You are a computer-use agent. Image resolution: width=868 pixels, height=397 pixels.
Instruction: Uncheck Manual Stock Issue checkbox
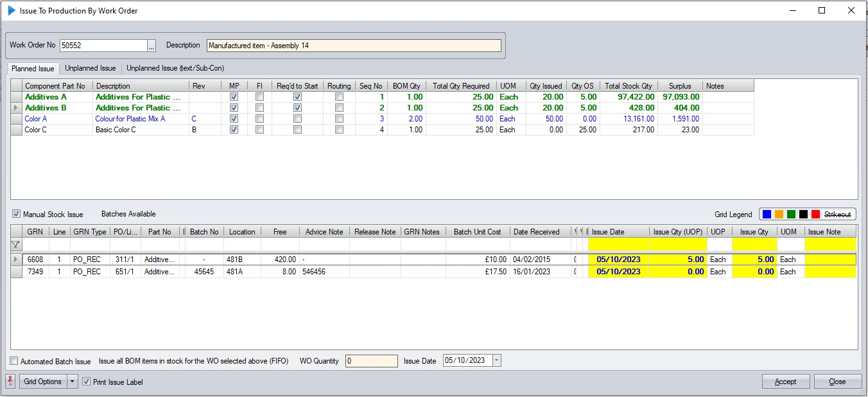coord(17,215)
